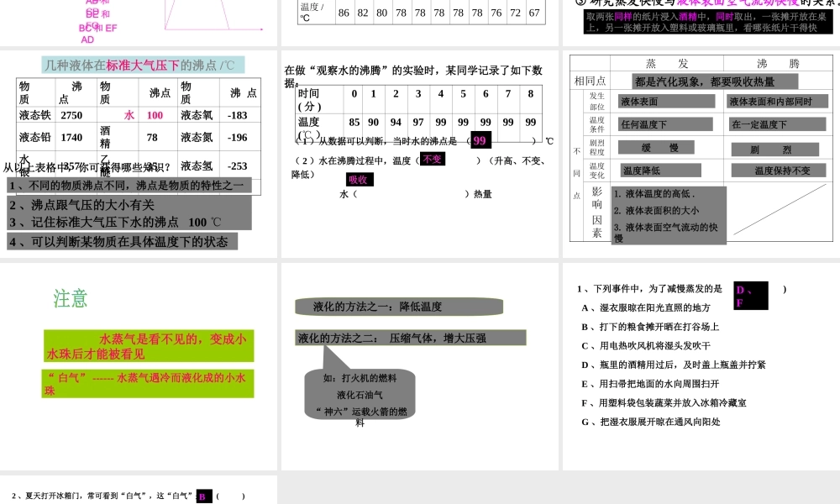Select the grey box 液体表面和内部同时

point(776,102)
